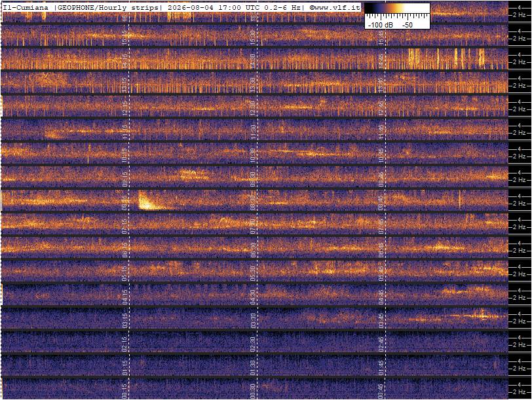Click the 13:15 time marker label

(x=125, y=84)
